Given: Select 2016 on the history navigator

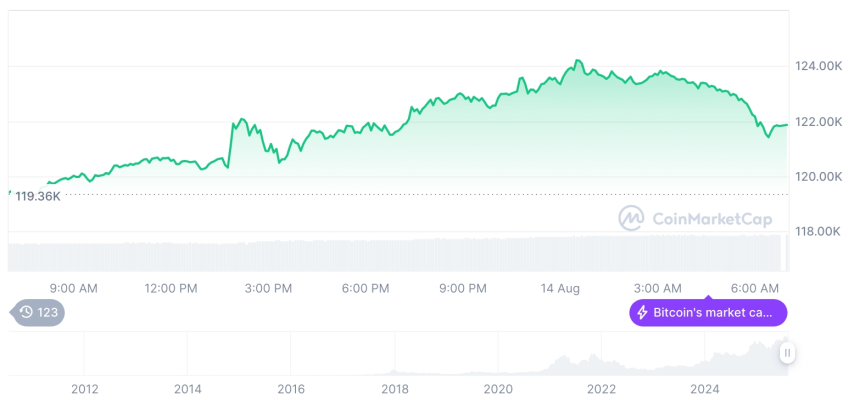Looking at the screenshot, I should click(x=291, y=388).
